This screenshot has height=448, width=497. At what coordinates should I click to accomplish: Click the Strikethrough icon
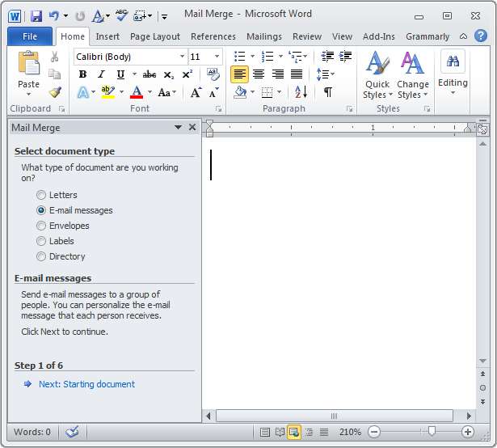click(149, 74)
